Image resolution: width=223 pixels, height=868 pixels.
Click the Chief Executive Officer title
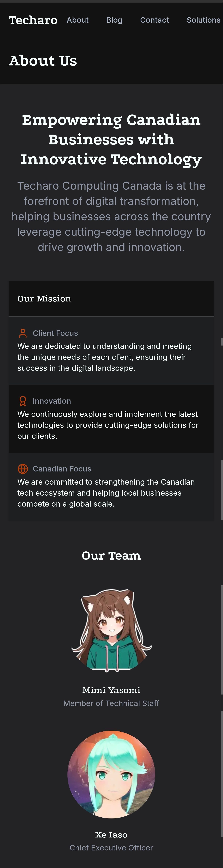point(111,848)
